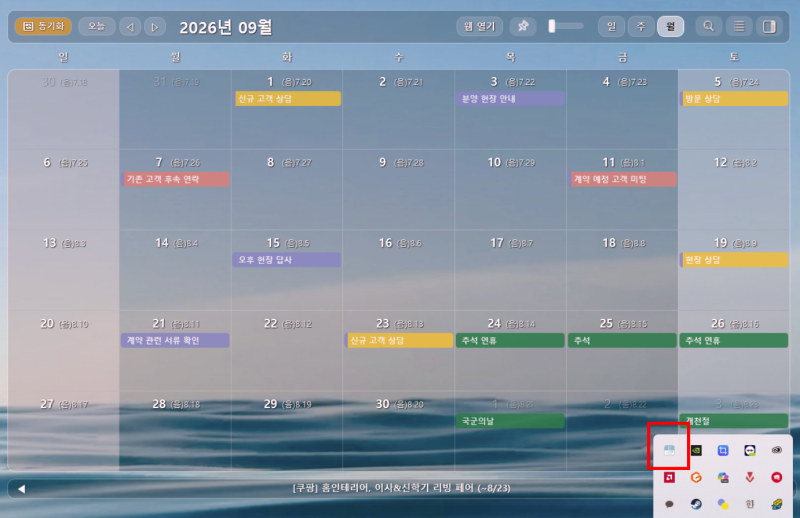Open 신규 고객 상담 event on Sept 1
Image resolution: width=800 pixels, height=518 pixels.
pyautogui.click(x=288, y=98)
